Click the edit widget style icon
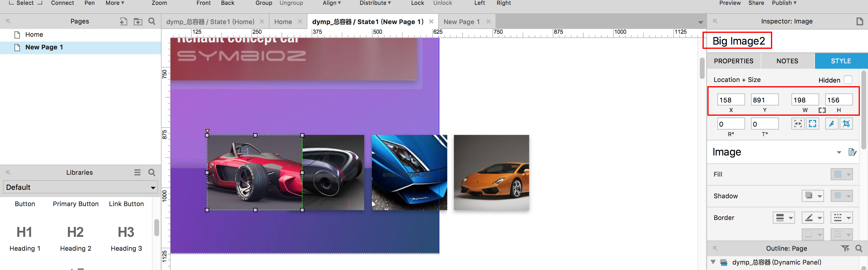Viewport: 868px width, 270px height. click(x=852, y=152)
